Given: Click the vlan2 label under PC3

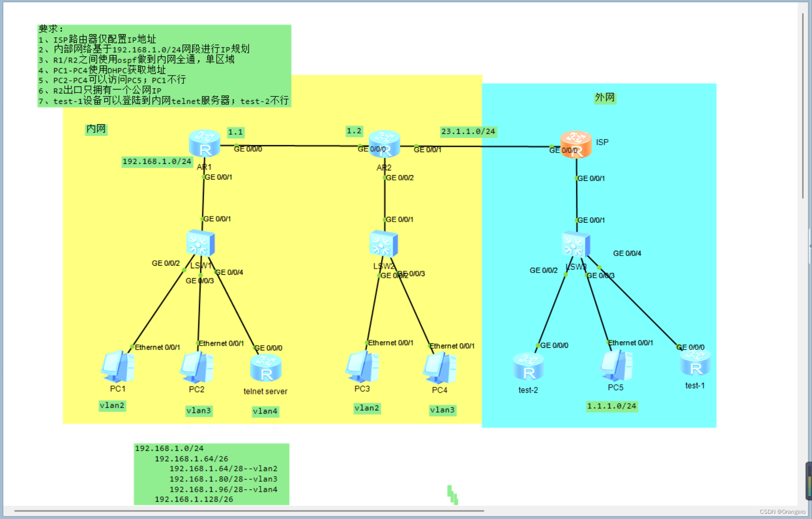Looking at the screenshot, I should pos(367,408).
